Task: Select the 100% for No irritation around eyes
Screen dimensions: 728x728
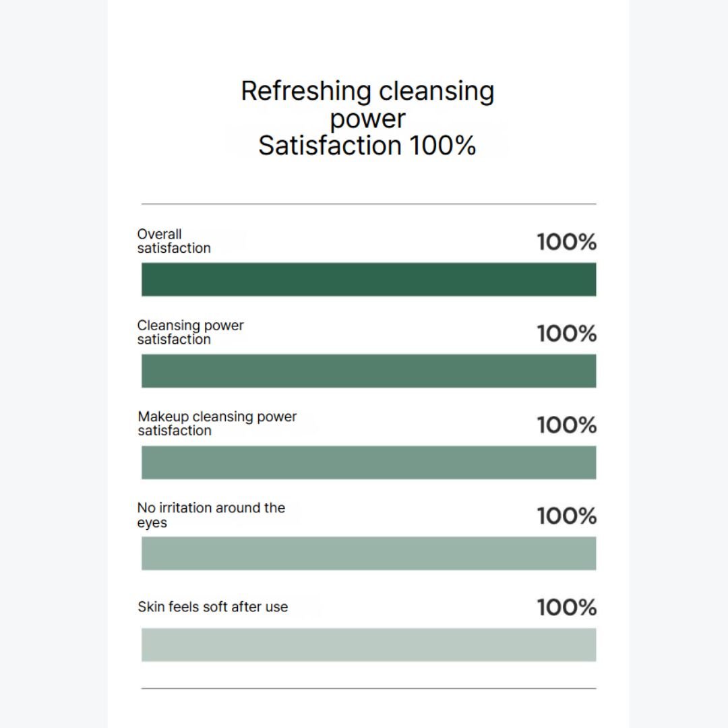Action: pyautogui.click(x=566, y=516)
